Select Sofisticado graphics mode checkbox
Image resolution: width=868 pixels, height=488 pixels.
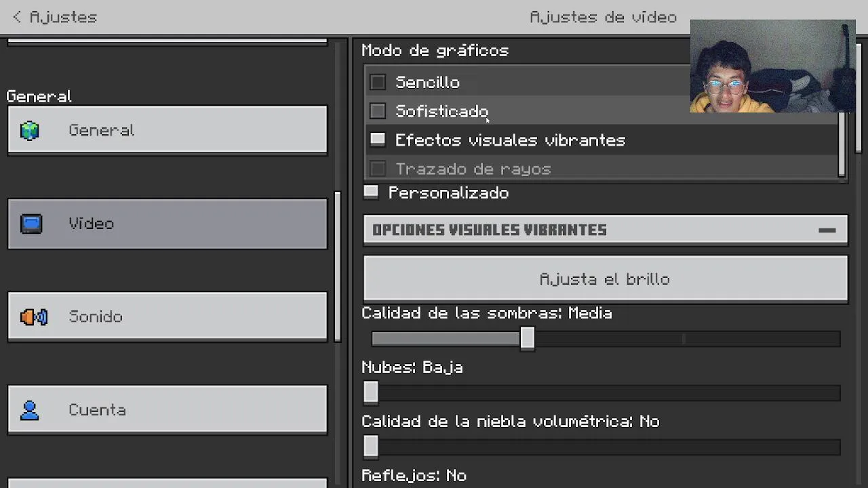pos(378,110)
